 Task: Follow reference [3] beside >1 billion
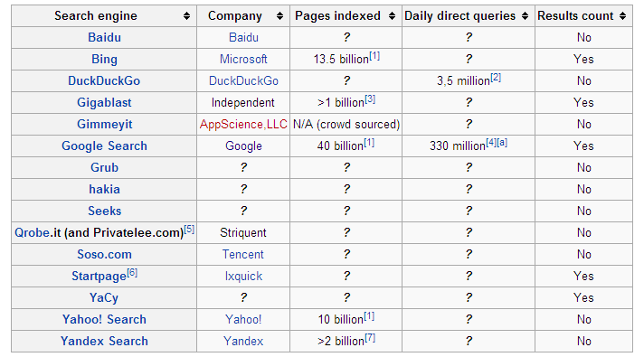point(370,99)
